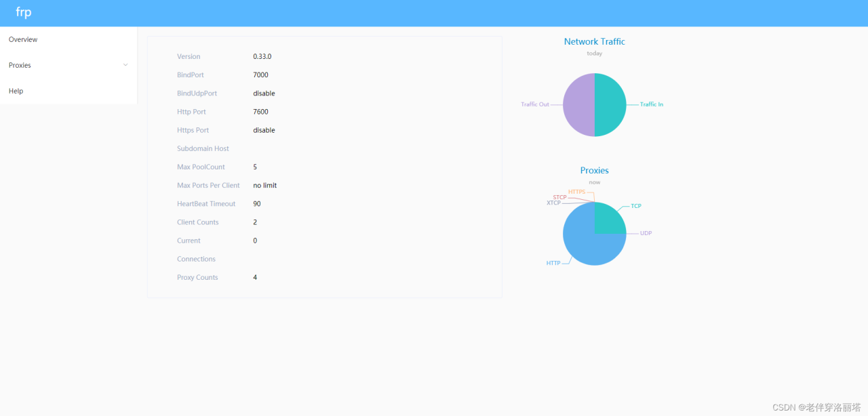
Task: Expand the Proxies chevron arrow
Action: point(125,65)
